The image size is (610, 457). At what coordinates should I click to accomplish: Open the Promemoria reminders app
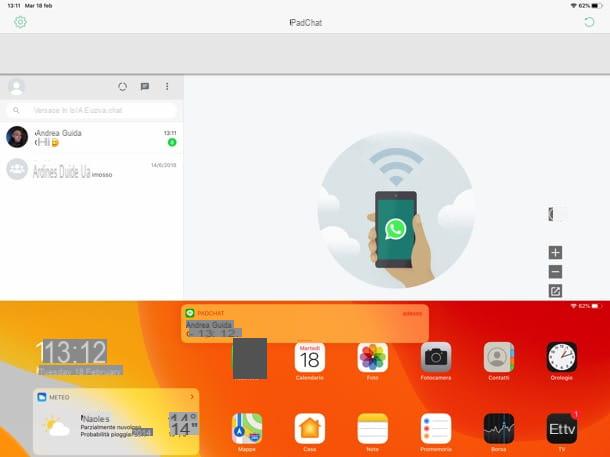[x=436, y=429]
